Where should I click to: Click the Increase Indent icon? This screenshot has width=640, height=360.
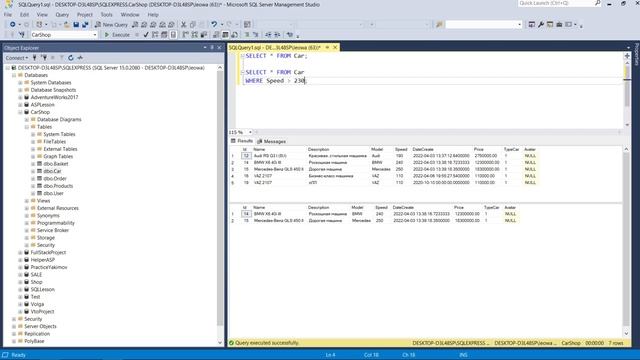(x=277, y=35)
